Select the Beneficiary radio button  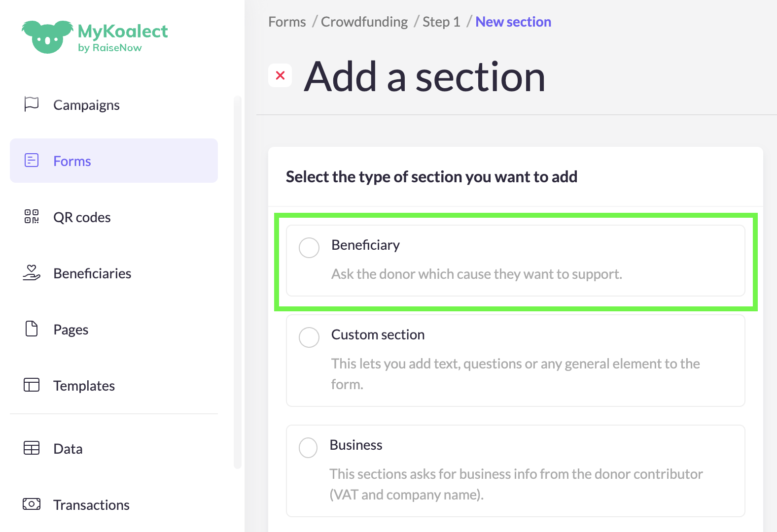pos(309,248)
